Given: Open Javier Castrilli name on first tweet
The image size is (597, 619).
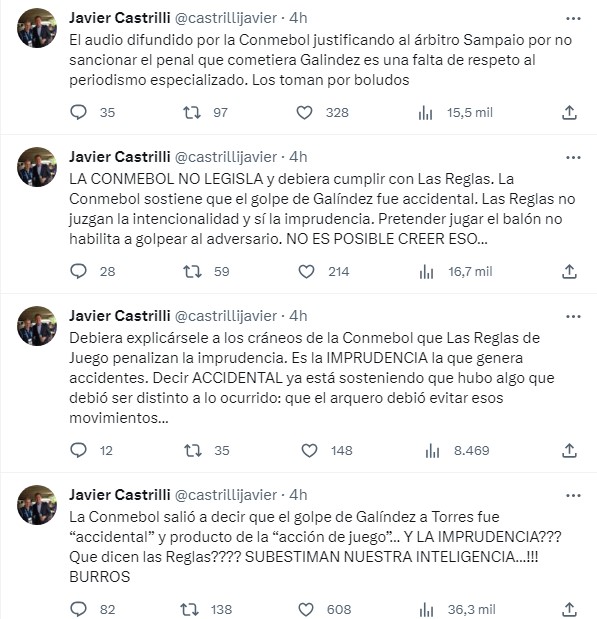Looking at the screenshot, I should point(120,18).
